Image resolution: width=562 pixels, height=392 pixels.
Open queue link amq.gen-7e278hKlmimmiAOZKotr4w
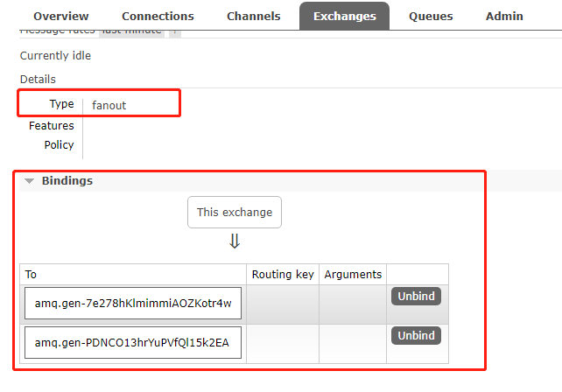(x=133, y=303)
